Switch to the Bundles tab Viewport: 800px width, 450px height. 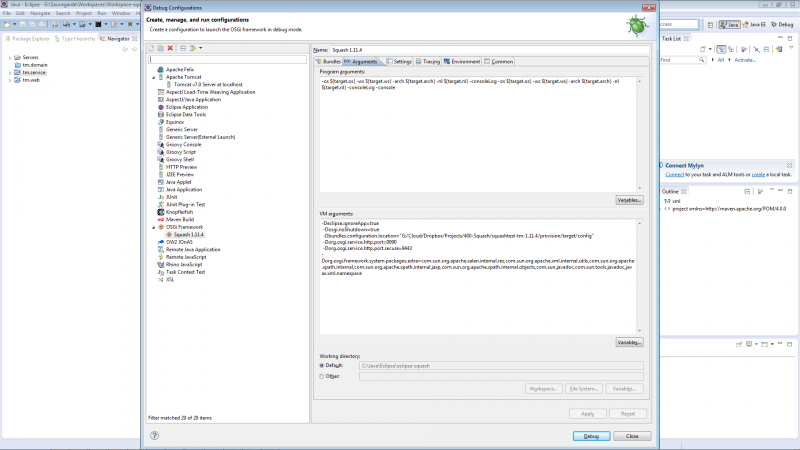[328, 61]
